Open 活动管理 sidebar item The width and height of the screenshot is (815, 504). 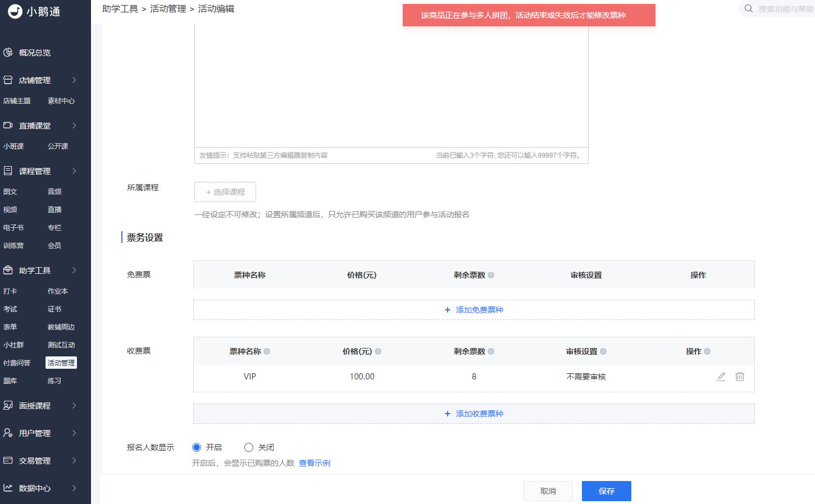pyautogui.click(x=61, y=363)
